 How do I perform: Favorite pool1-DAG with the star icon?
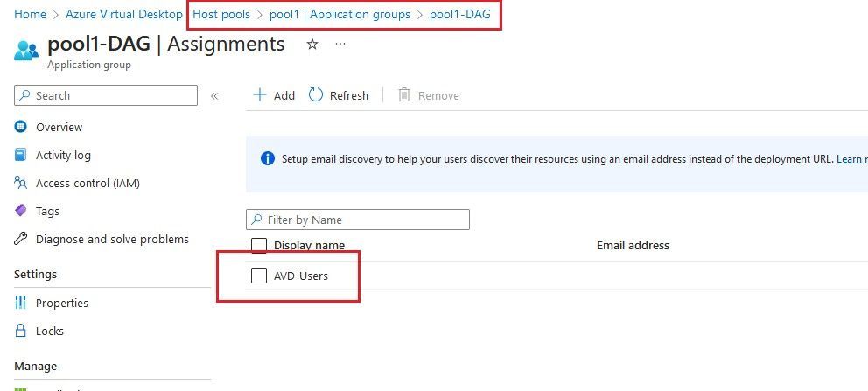[312, 45]
